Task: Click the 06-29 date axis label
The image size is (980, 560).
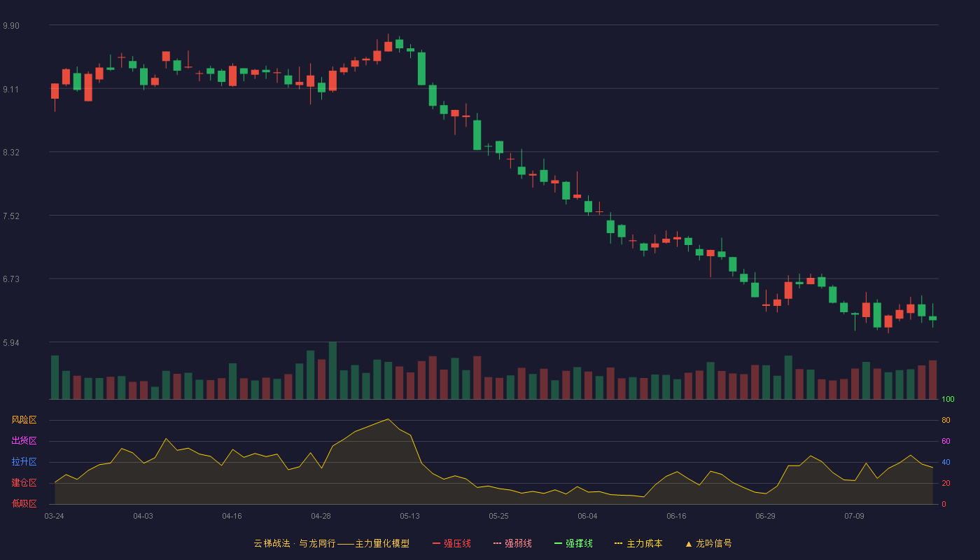Action: 765,516
